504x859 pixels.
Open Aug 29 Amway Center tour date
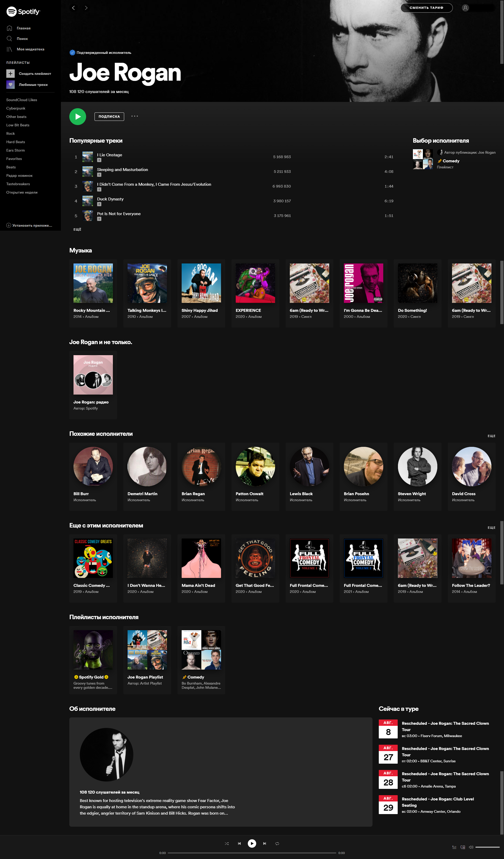[x=437, y=805]
